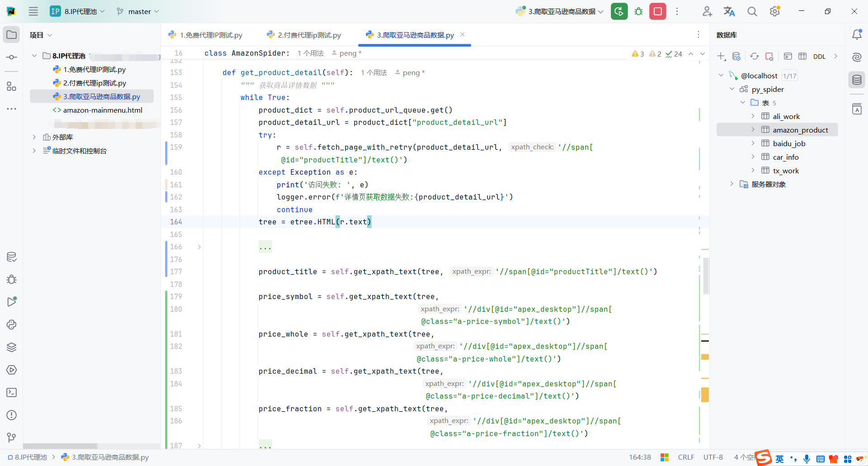
Task: Open the Services tool window
Action: pyautogui.click(x=11, y=370)
